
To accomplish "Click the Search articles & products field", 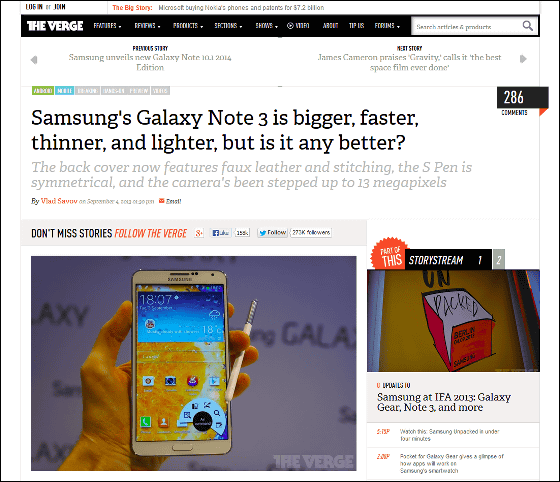I will pyautogui.click(x=466, y=26).
